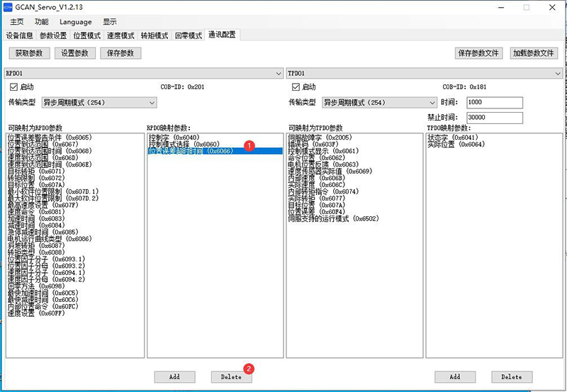Click the 保存参数文件 button
The height and width of the screenshot is (392, 567).
(x=478, y=53)
